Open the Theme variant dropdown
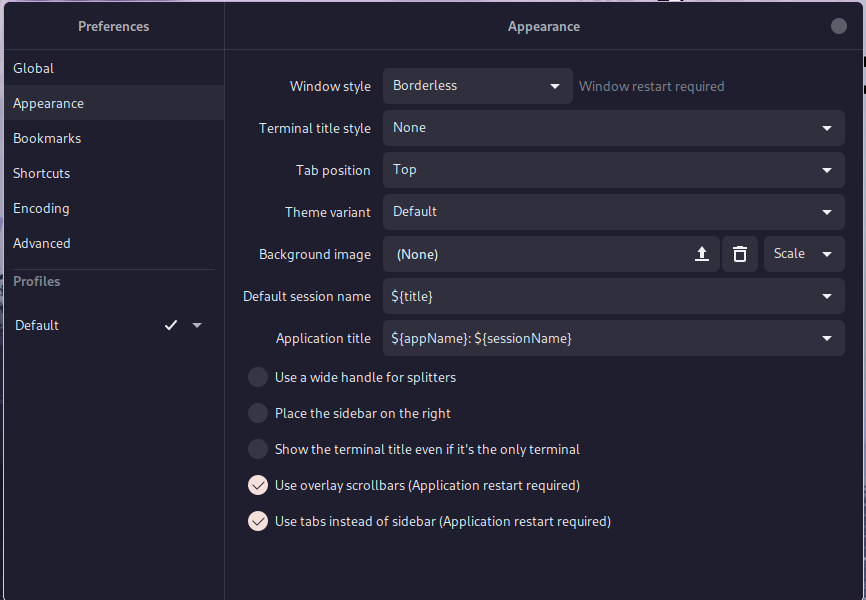This screenshot has width=866, height=600. point(614,212)
